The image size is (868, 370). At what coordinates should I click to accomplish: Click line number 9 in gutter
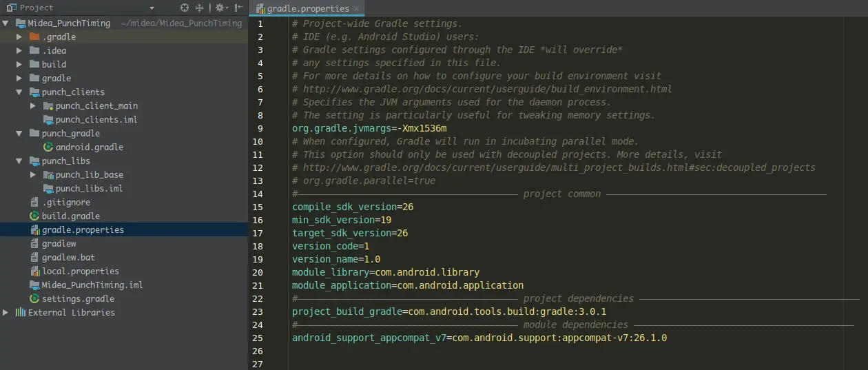point(260,128)
